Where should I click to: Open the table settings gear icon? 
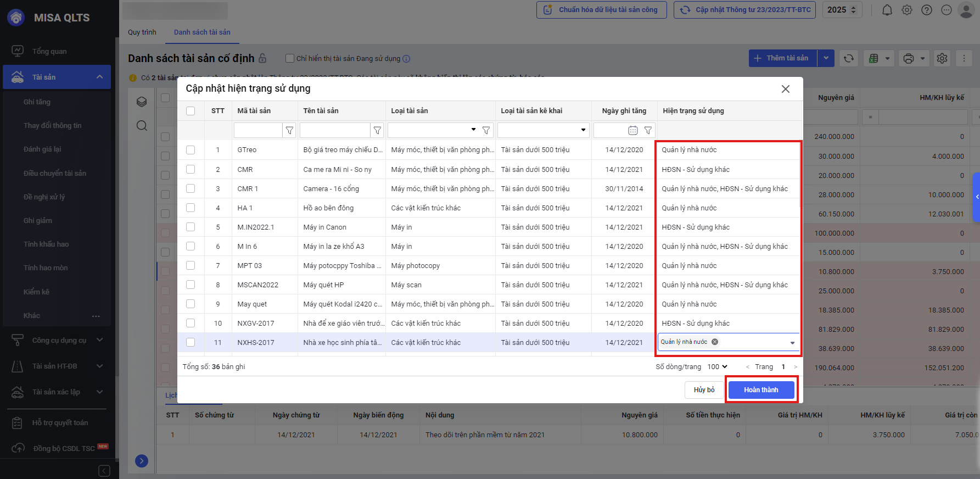tap(942, 58)
